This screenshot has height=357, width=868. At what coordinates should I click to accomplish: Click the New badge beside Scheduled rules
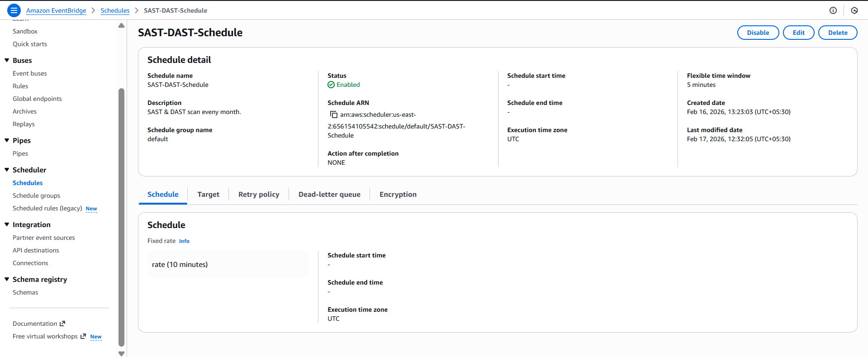91,209
